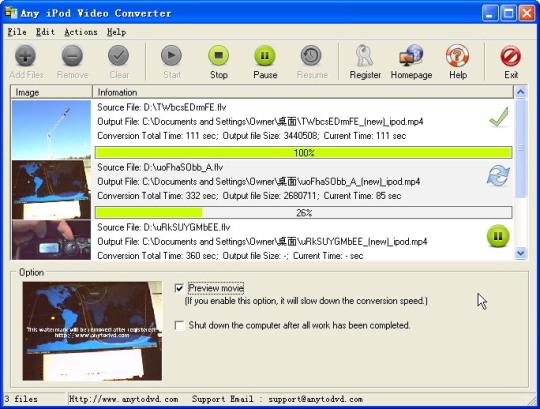
Task: Click the Image column header
Action: [x=52, y=92]
